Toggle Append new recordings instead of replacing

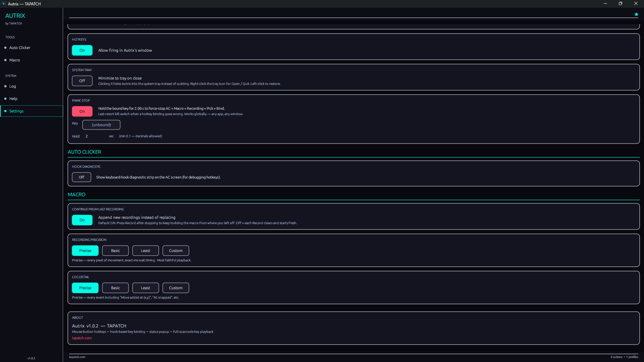coord(82,220)
